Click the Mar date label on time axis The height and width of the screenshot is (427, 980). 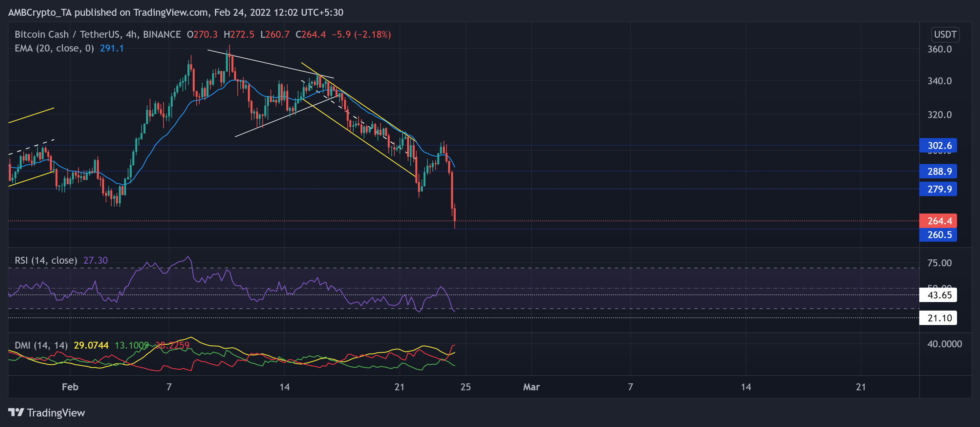point(531,387)
